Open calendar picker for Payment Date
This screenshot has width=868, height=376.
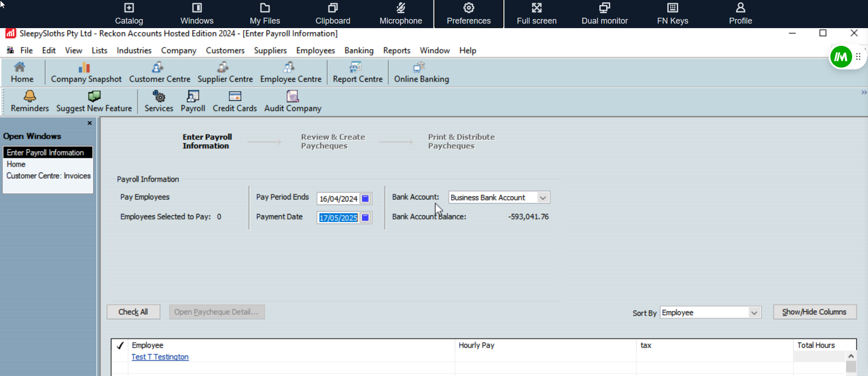tap(365, 218)
